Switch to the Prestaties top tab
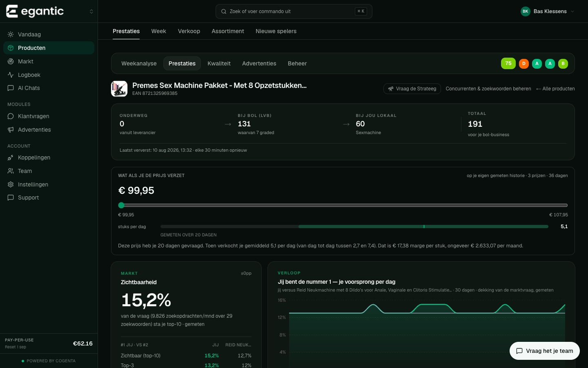This screenshot has height=368, width=588. tap(126, 31)
